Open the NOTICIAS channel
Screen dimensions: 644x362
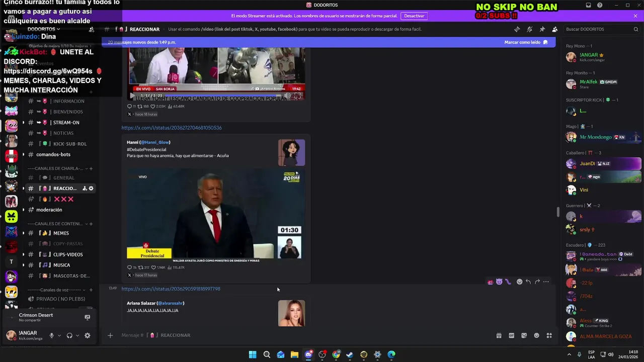(60, 133)
